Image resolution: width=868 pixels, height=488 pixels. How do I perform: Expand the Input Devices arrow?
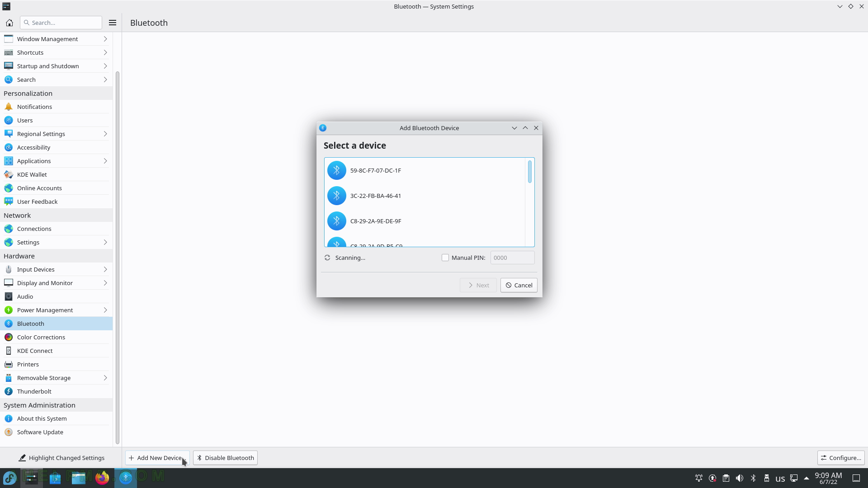tap(105, 269)
